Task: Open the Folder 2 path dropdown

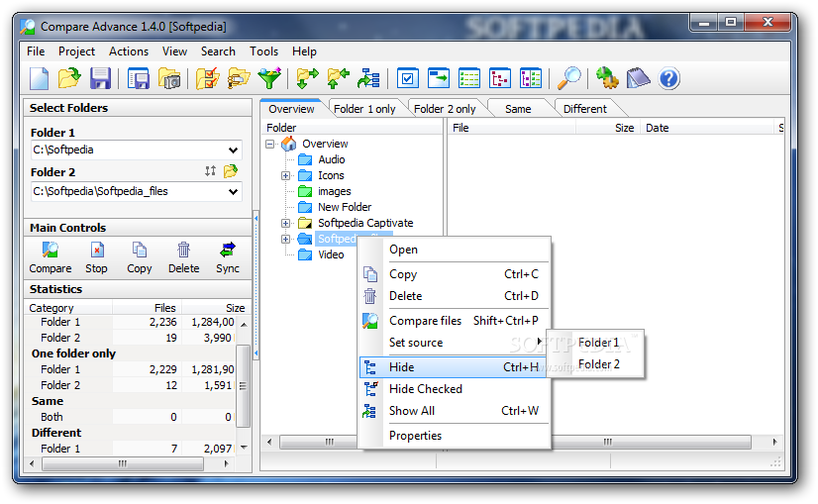Action: [233, 192]
